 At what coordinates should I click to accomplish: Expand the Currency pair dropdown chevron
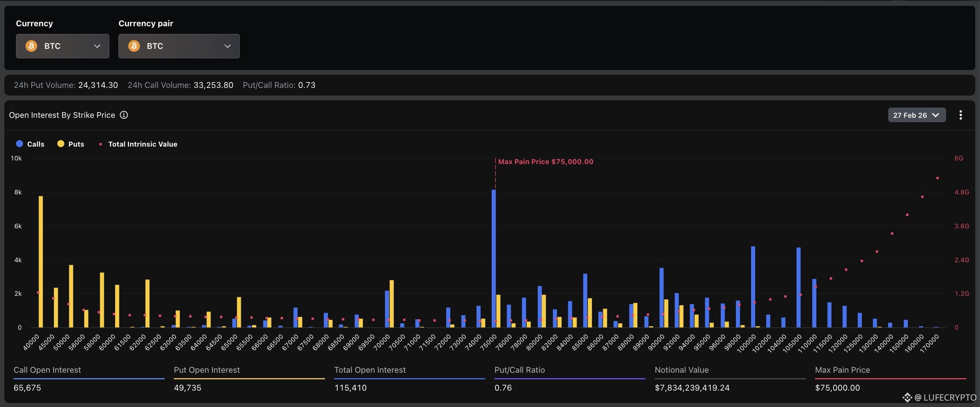[x=227, y=46]
